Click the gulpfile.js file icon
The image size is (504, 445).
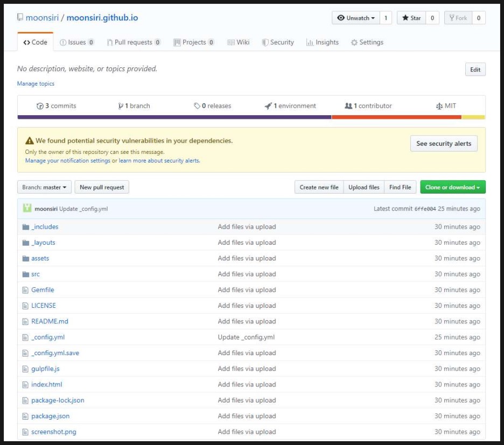pyautogui.click(x=25, y=369)
